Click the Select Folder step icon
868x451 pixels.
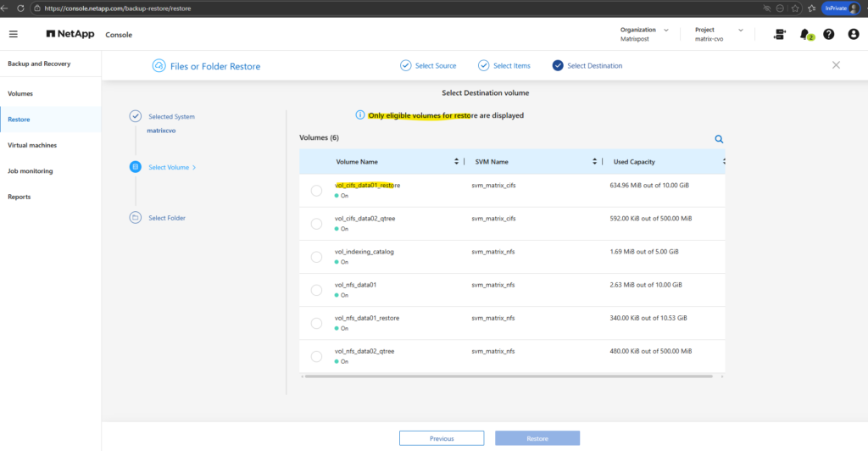point(136,218)
